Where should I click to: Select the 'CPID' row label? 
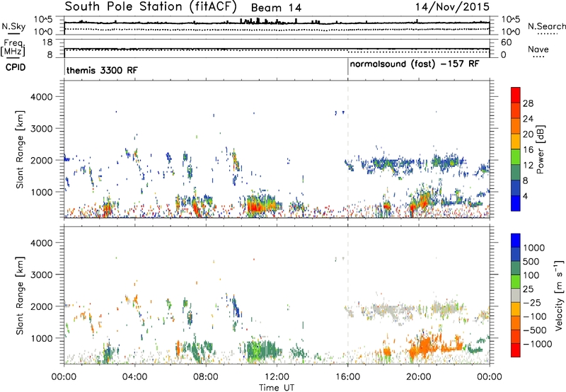16,67
